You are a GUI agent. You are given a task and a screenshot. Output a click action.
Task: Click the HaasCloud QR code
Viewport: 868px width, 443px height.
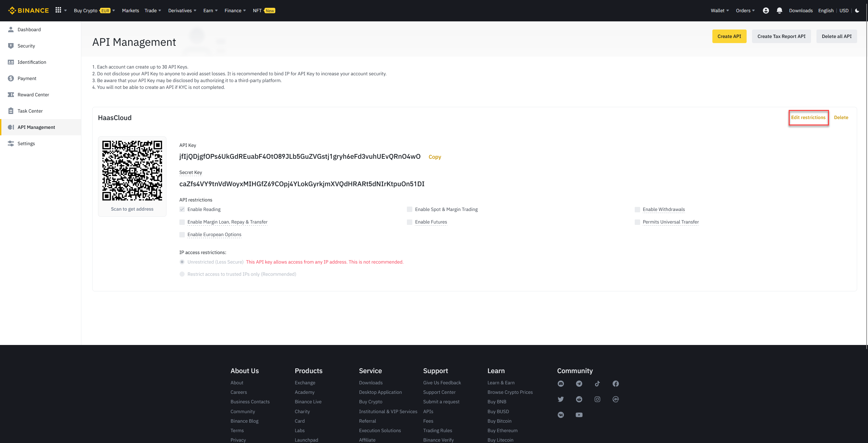pos(132,171)
